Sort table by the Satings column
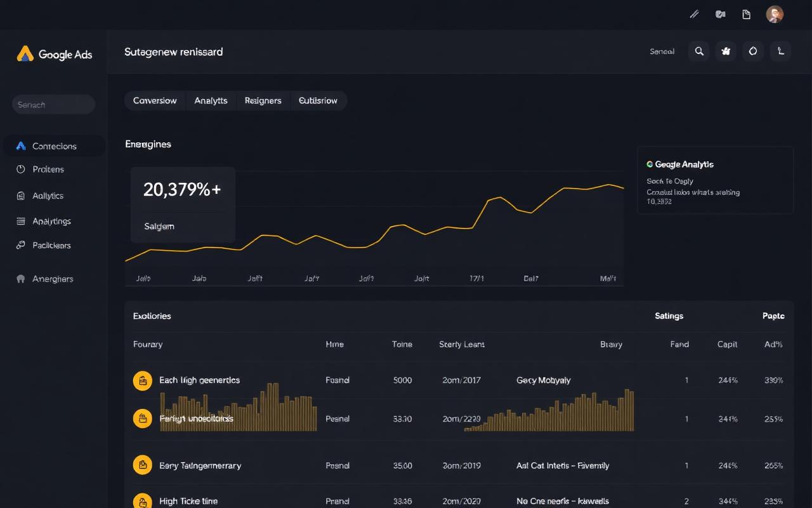Screen dimensions: 812x508 tap(669, 316)
